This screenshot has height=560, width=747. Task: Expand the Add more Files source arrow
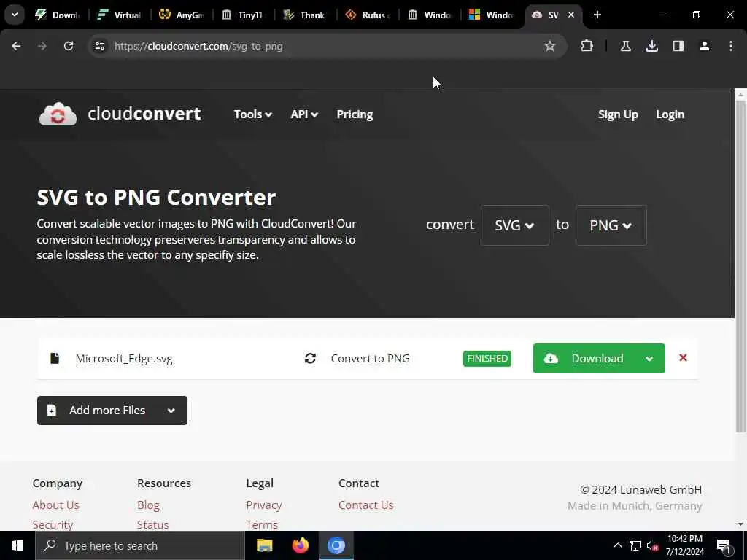[171, 411]
